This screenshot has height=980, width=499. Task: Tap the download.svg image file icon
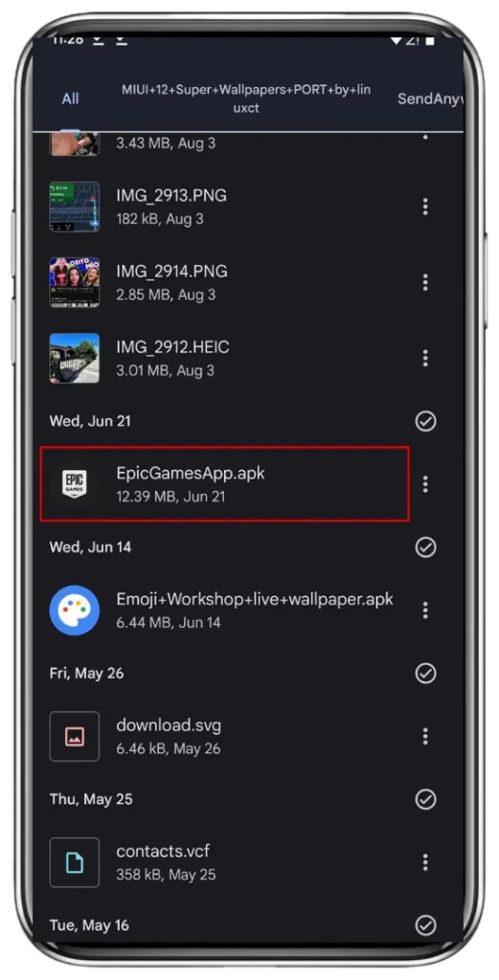(x=75, y=736)
